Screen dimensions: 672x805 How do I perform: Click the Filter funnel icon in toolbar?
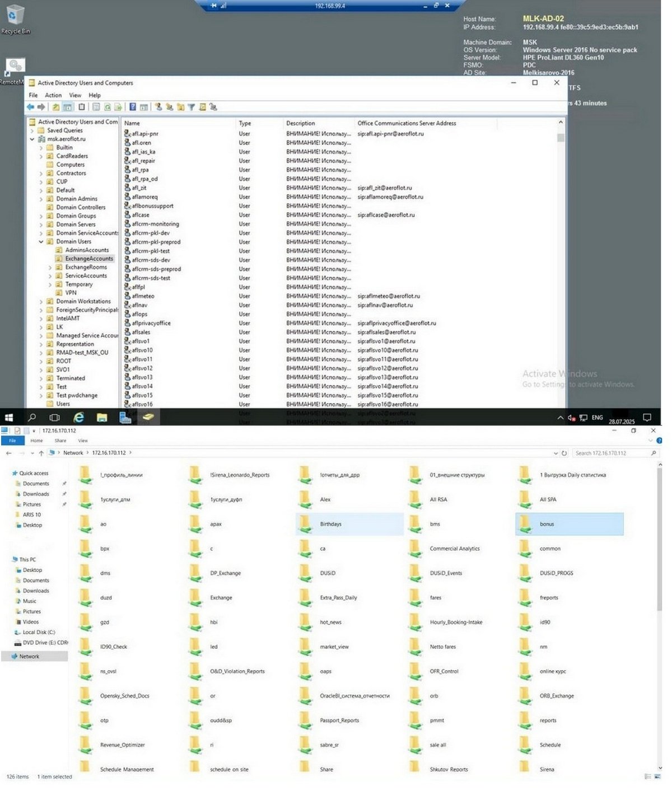point(192,107)
